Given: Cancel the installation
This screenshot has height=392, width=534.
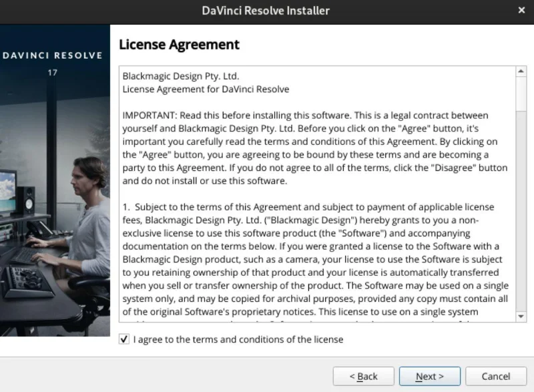Looking at the screenshot, I should [496, 377].
